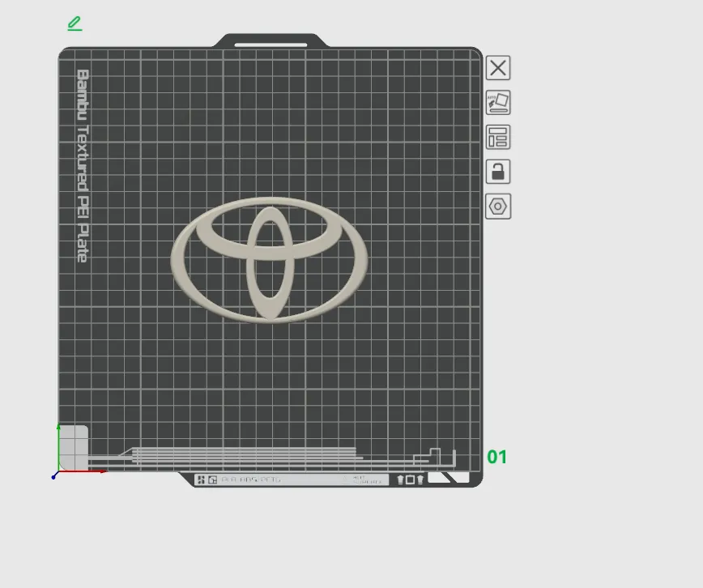Click the plate carrying handle at top
703x588 pixels.
270,40
